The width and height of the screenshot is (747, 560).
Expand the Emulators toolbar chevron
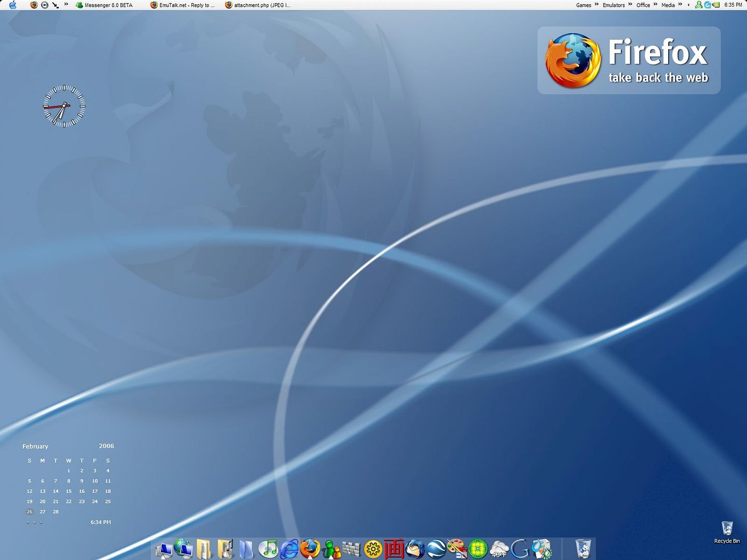coord(630,4)
